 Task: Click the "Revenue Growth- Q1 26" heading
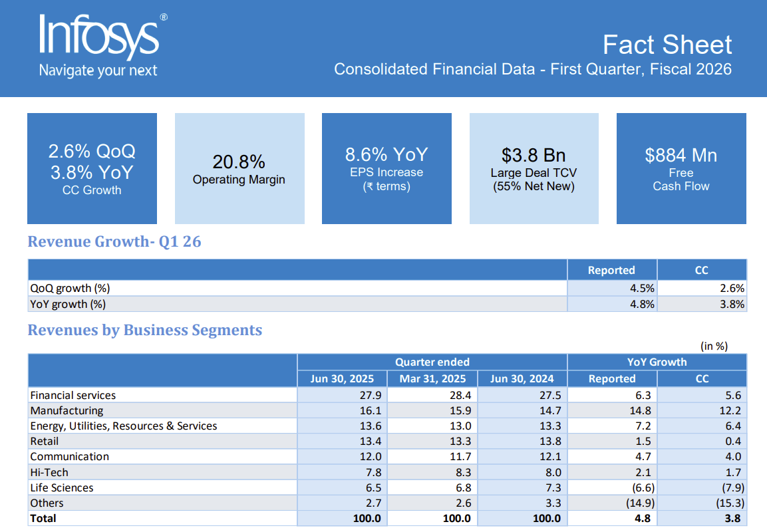114,241
